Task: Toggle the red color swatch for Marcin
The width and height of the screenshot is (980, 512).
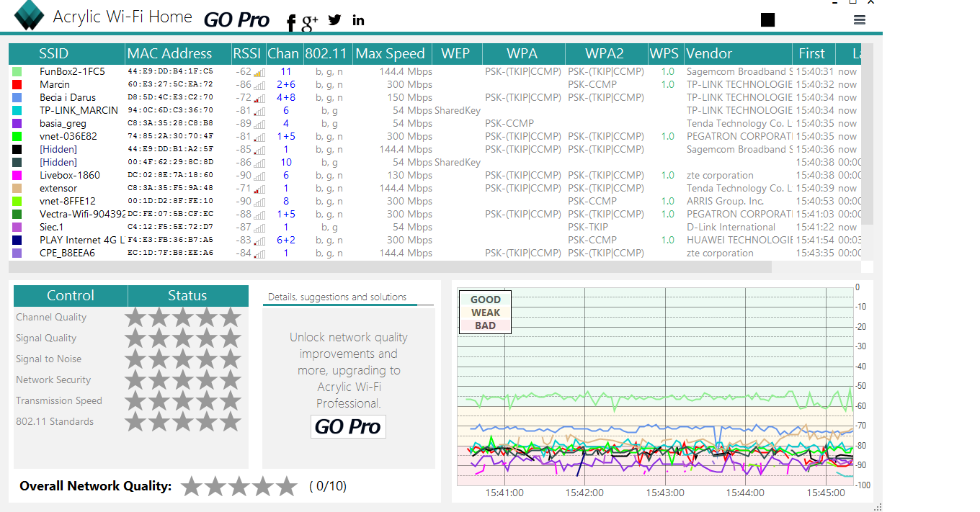Action: click(x=17, y=85)
